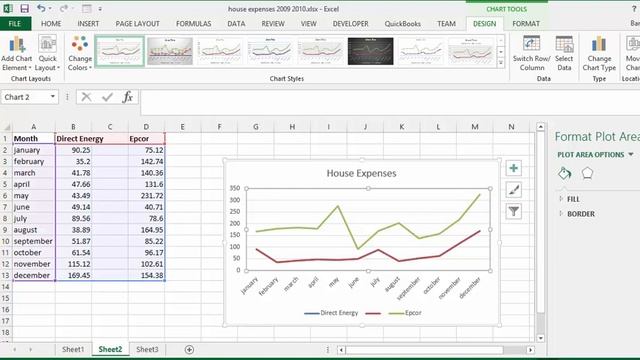This screenshot has height=360, width=640.
Task: Open the FILE tab
Action: [15, 24]
